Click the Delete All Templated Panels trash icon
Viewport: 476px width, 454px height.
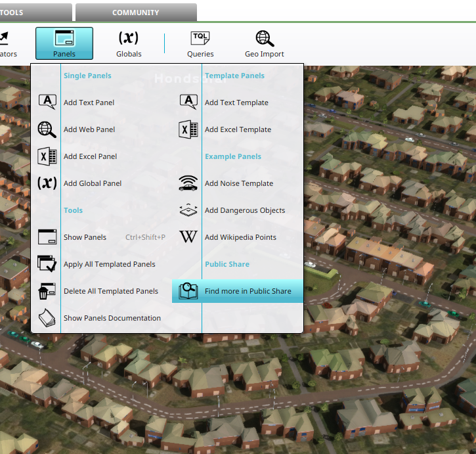pos(47,291)
